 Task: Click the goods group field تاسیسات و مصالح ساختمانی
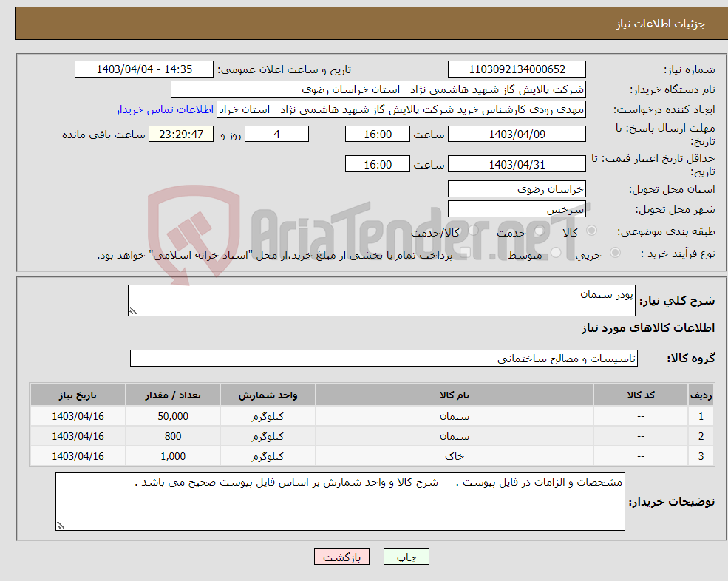coord(384,358)
